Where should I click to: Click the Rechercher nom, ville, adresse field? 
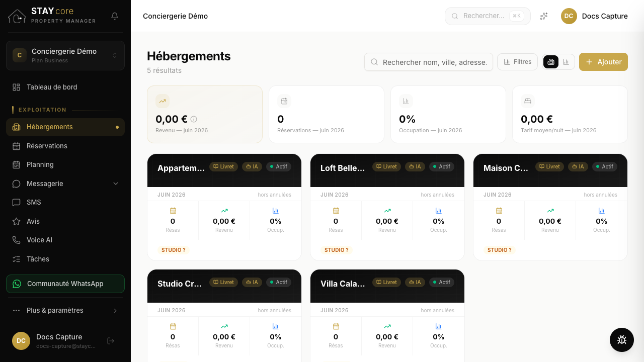429,62
